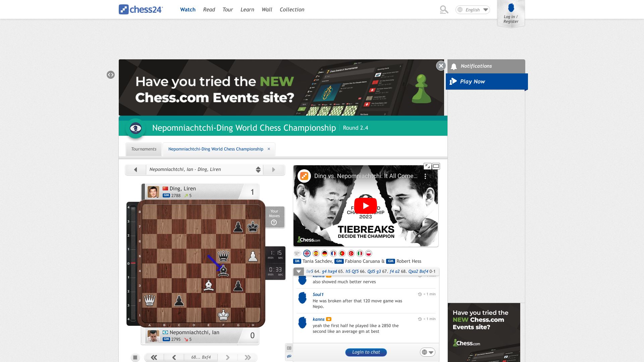644x362 pixels.
Task: Select the Turkish commentary flag
Action: click(351, 253)
